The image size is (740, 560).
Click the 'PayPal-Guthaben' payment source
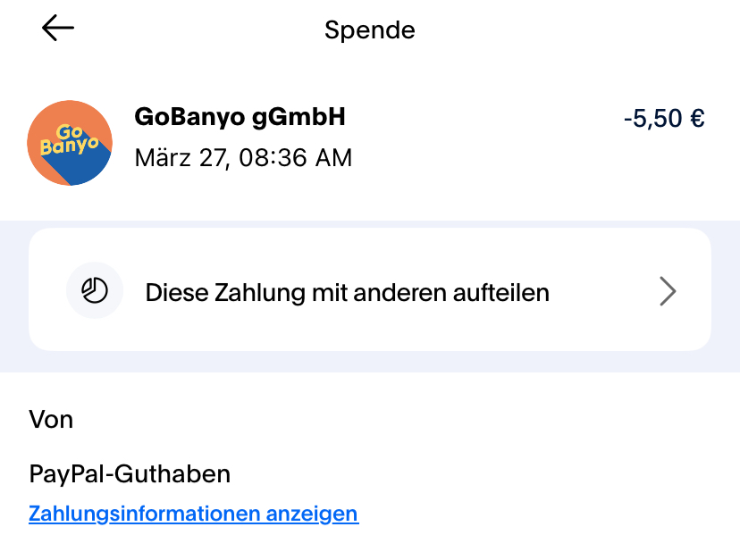click(x=130, y=473)
